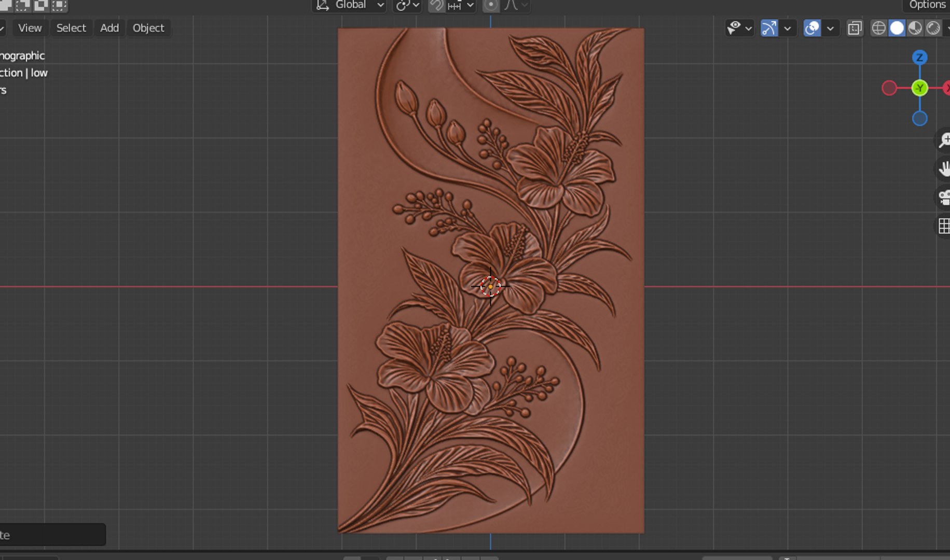950x560 pixels.
Task: Toggle the Show Overlays button
Action: coord(812,28)
